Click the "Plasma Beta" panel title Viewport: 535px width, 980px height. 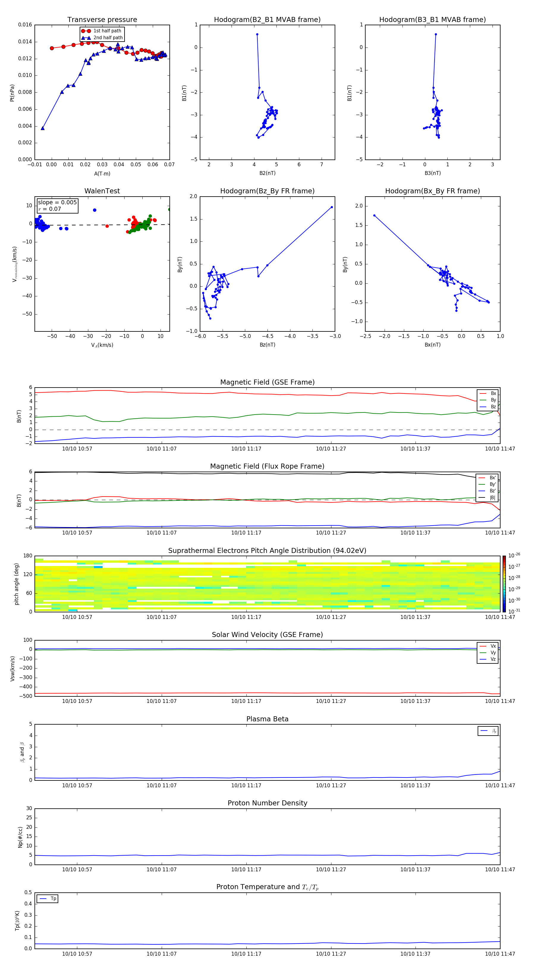(267, 719)
